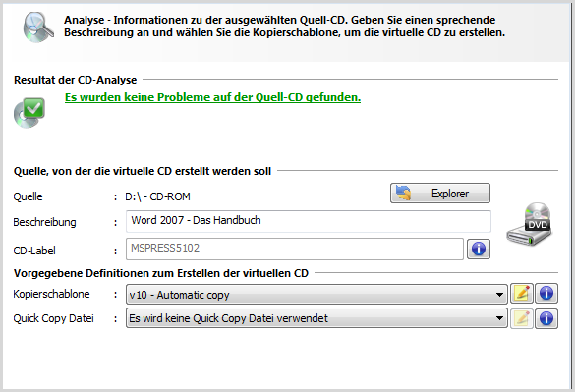This screenshot has width=575, height=392.
Task: Click the 'CD-Label' label text
Action: pos(34,251)
